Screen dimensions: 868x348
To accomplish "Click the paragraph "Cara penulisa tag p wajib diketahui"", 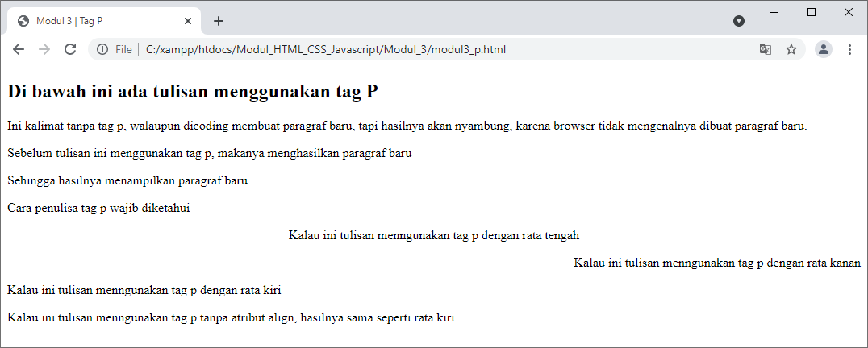I will tap(98, 209).
